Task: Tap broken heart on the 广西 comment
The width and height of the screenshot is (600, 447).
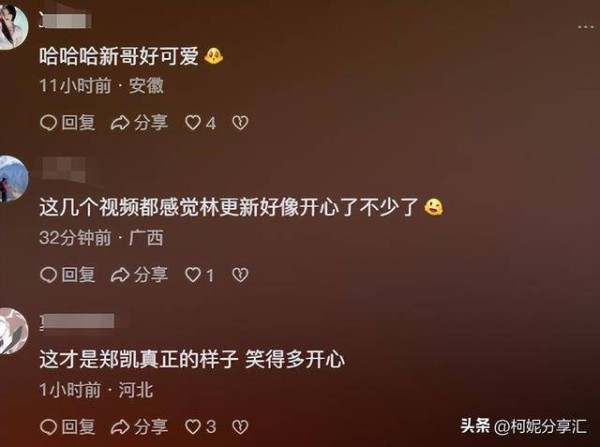Action: pos(240,275)
